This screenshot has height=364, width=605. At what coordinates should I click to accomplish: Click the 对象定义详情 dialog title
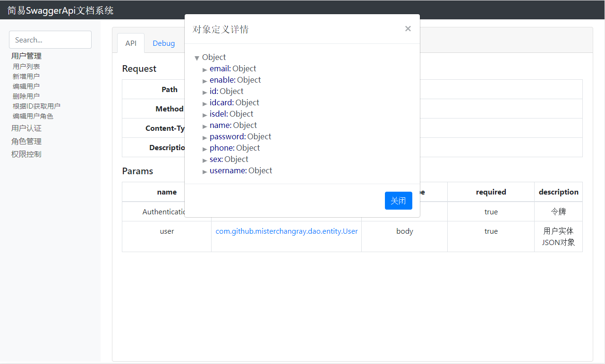click(x=221, y=29)
